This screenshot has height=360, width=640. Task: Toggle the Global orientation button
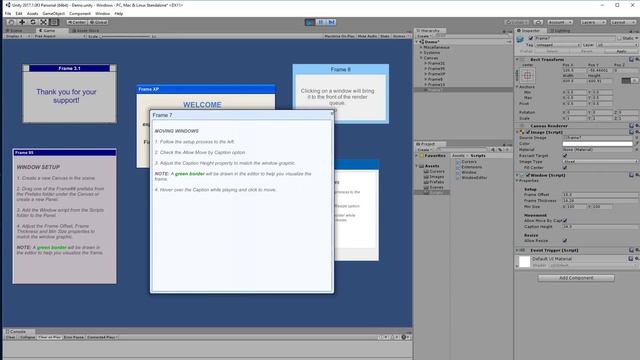point(98,22)
